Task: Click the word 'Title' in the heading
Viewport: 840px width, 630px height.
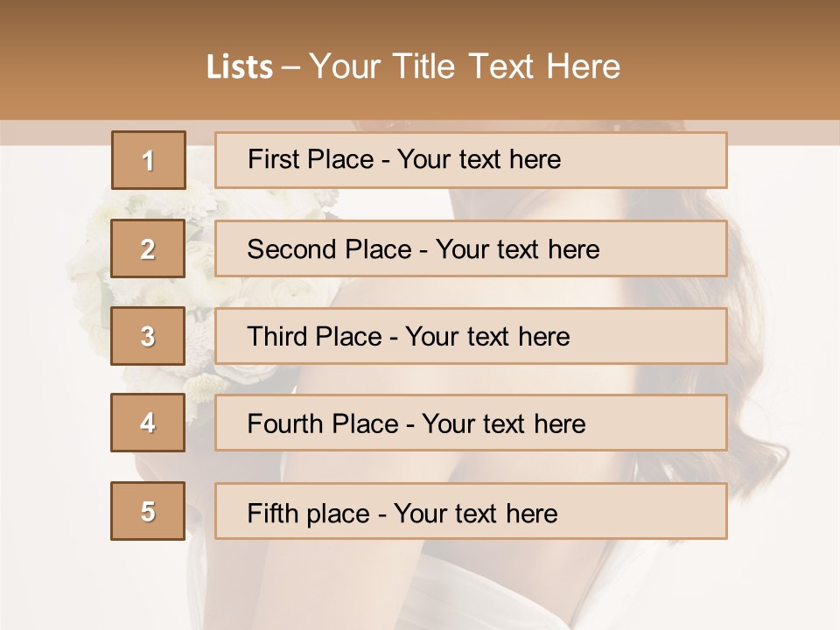Action: coord(423,67)
